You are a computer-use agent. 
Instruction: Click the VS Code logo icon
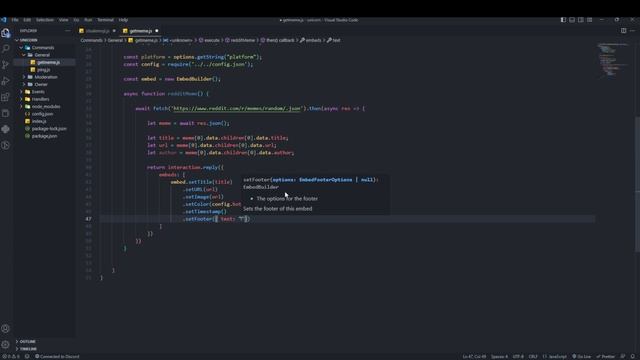tap(4, 20)
